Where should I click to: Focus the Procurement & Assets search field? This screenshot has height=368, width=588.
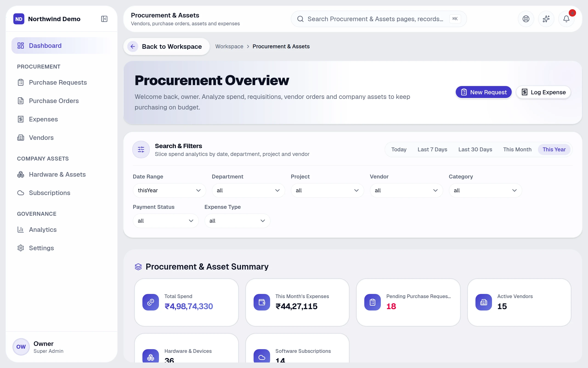click(x=379, y=19)
